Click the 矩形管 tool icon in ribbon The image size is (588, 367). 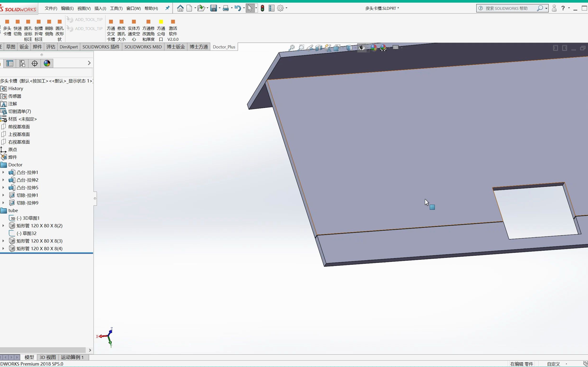point(11,225)
